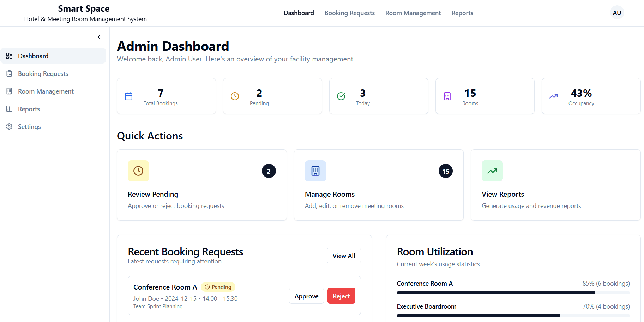Click the Booking Requests clipboard icon
Image resolution: width=644 pixels, height=322 pixels.
(x=9, y=73)
